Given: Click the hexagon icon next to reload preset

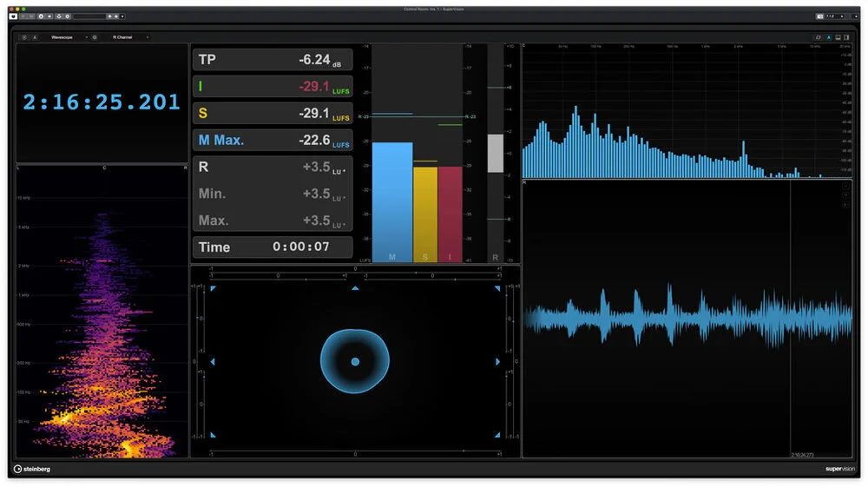Looking at the screenshot, I should coord(68,16).
